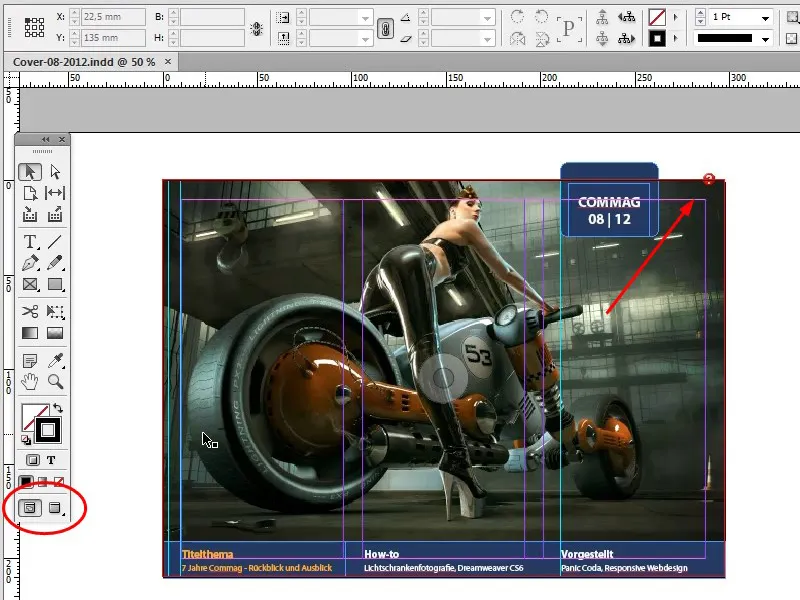This screenshot has width=800, height=600.
Task: Close the Cover-08-2012.indd tab
Action: pyautogui.click(x=168, y=61)
